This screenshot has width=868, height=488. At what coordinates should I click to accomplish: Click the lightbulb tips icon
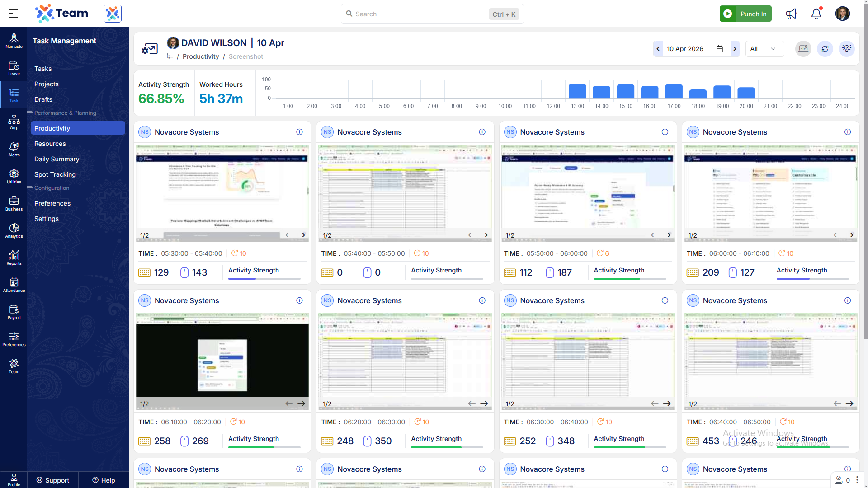tap(846, 49)
